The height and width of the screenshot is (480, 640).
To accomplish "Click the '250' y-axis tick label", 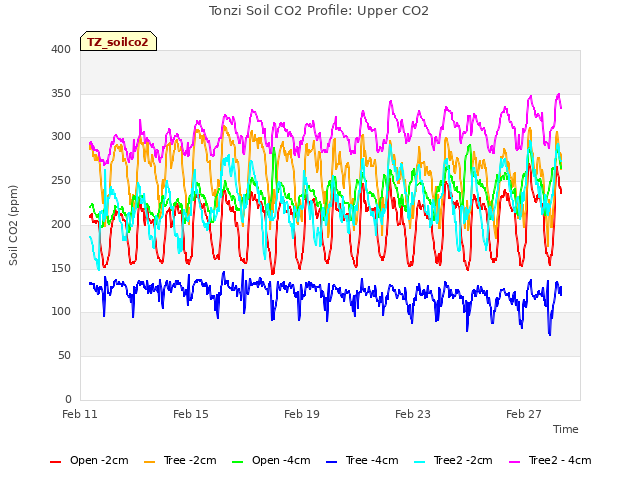I will pos(61,180).
